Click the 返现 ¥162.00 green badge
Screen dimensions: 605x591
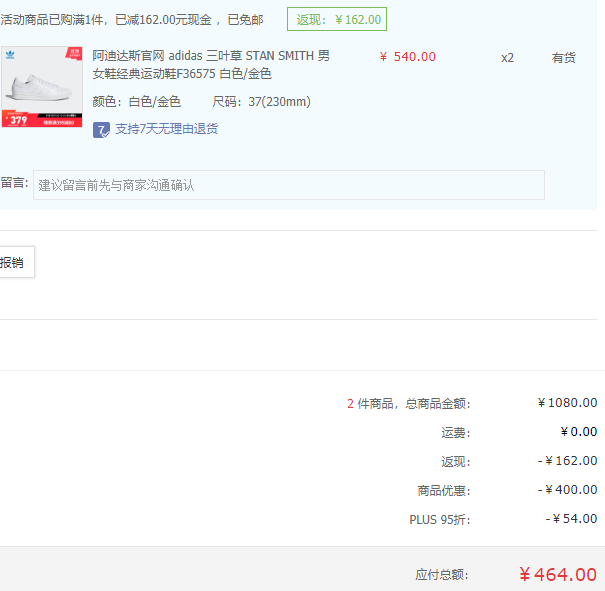pos(337,19)
